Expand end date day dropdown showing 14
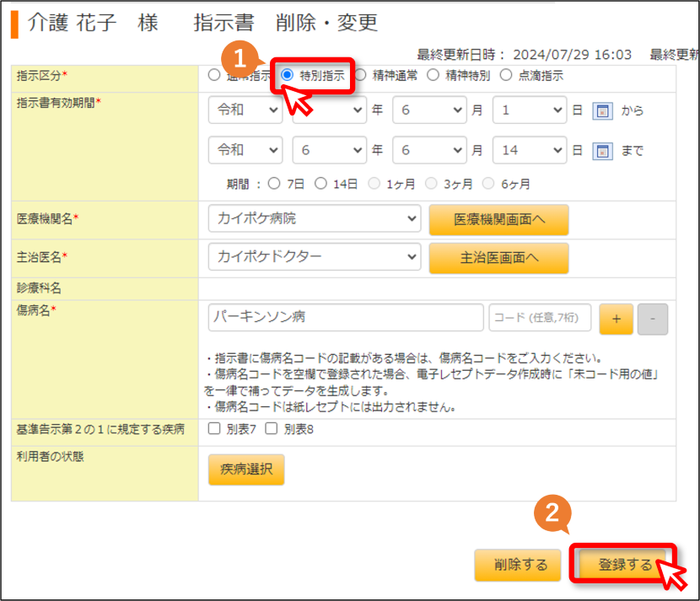 530,150
